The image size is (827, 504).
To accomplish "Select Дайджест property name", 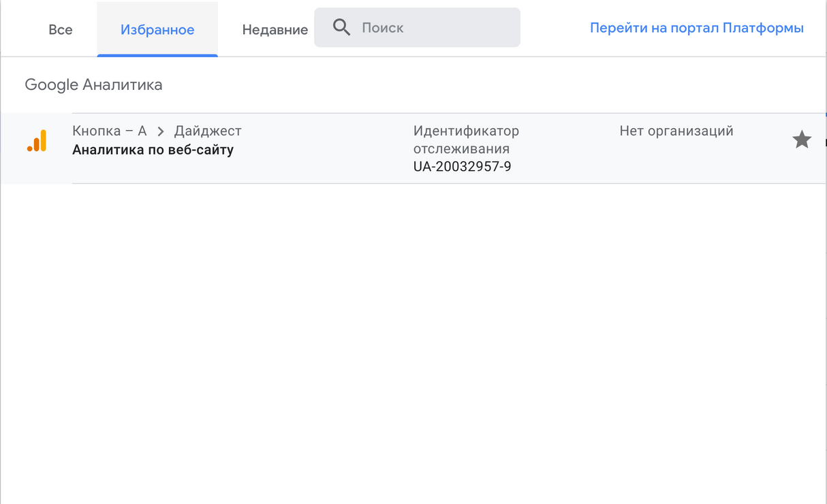I will click(x=208, y=131).
